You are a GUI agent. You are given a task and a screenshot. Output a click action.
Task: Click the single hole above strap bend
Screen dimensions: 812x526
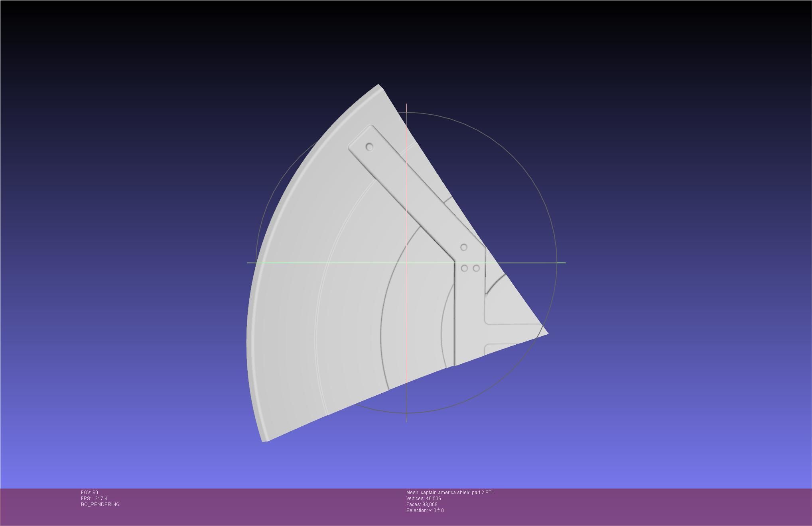point(463,247)
